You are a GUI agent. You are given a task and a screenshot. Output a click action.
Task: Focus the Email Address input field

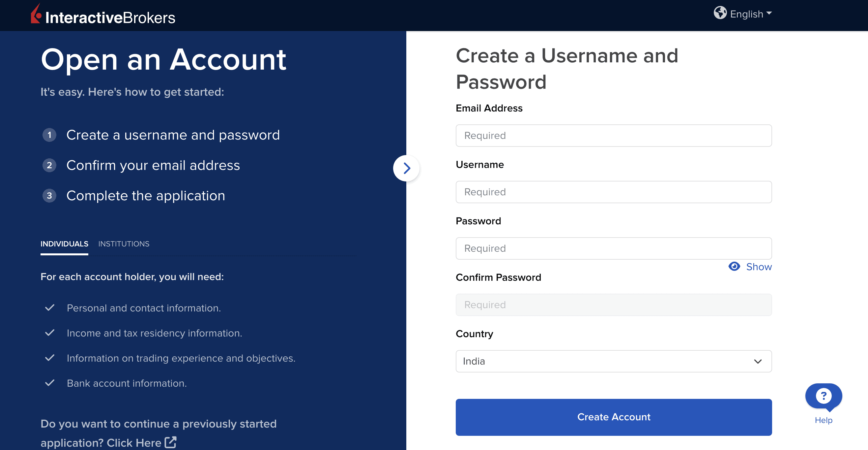(x=613, y=136)
